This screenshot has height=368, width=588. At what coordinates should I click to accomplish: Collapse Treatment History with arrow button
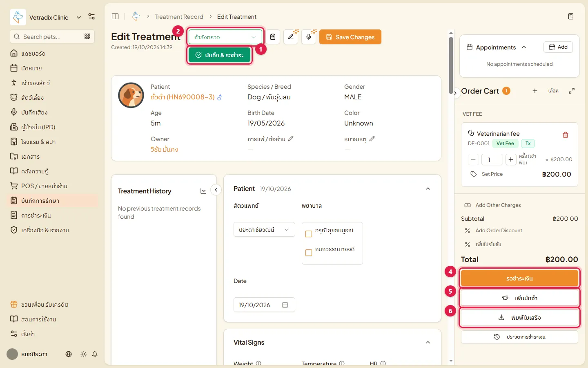tap(216, 190)
